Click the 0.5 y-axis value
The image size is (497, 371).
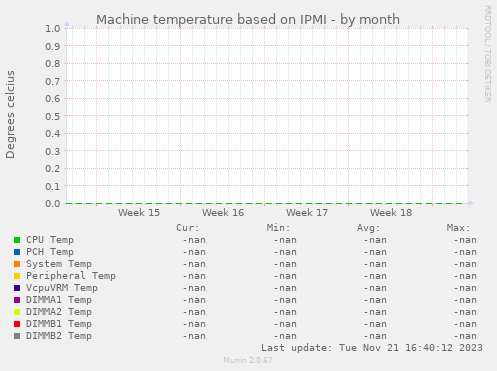pyautogui.click(x=53, y=116)
